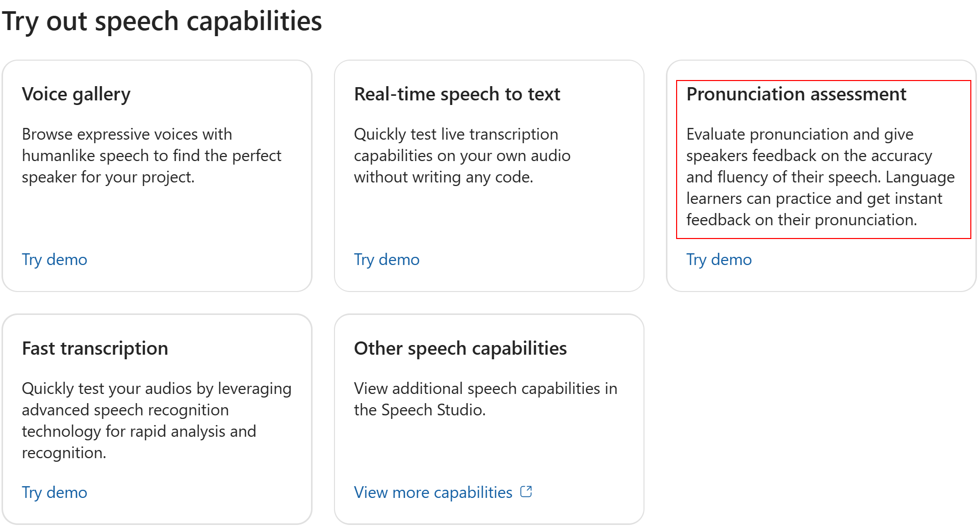Try demo under Real-time speech to text
Image resolution: width=980 pixels, height=529 pixels.
pos(386,259)
